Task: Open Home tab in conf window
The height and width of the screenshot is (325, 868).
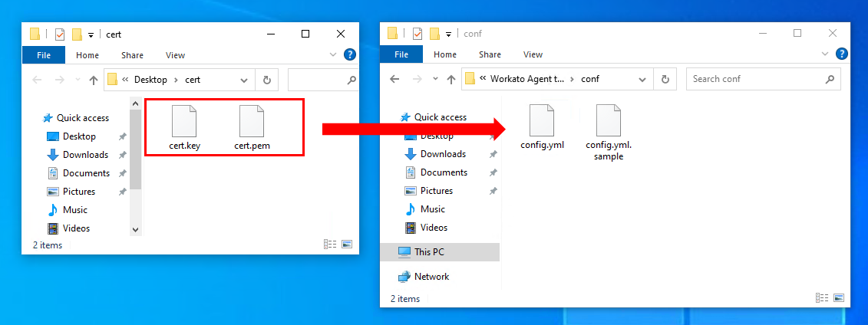Action: point(445,54)
